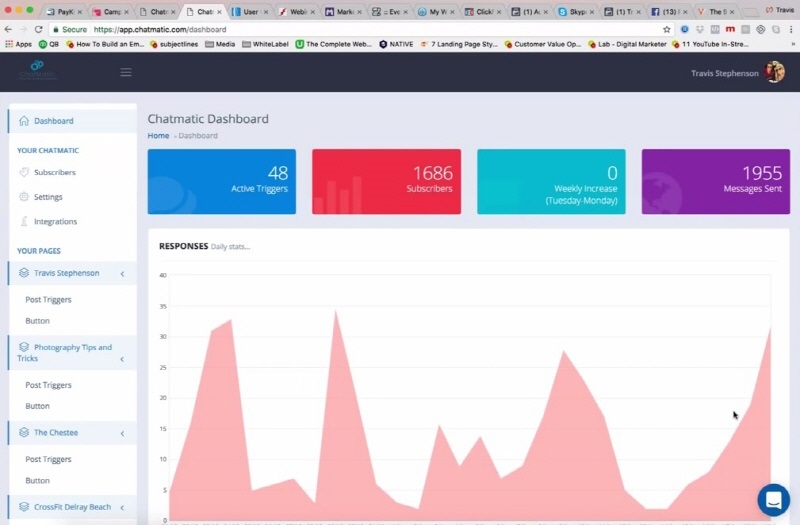Reload the page with refresh button
The image size is (800, 525).
(38, 30)
